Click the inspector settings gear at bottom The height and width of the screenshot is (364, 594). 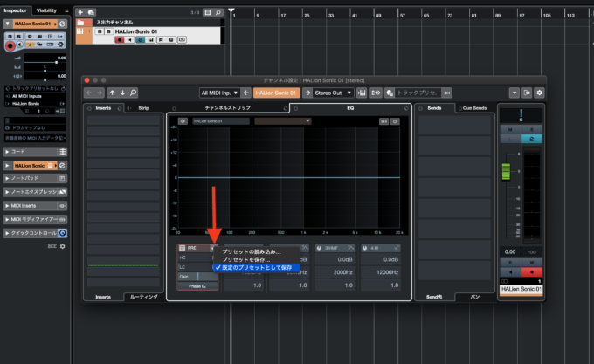tap(63, 246)
